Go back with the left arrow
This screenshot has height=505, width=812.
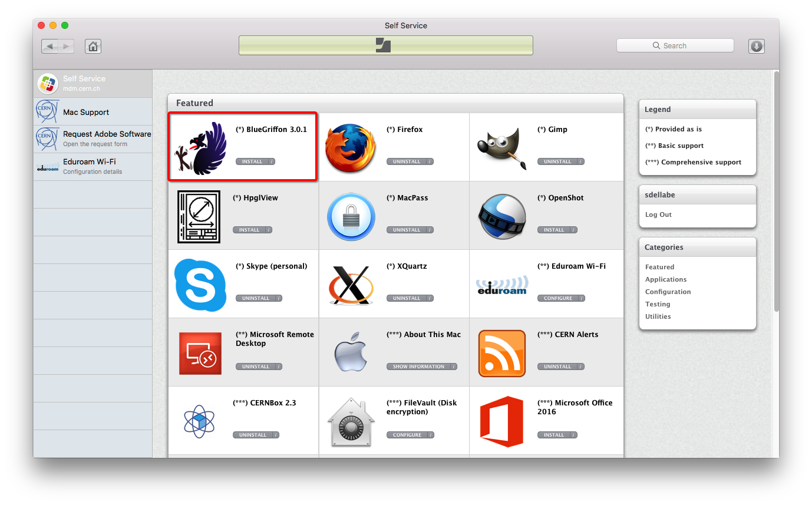pos(49,46)
